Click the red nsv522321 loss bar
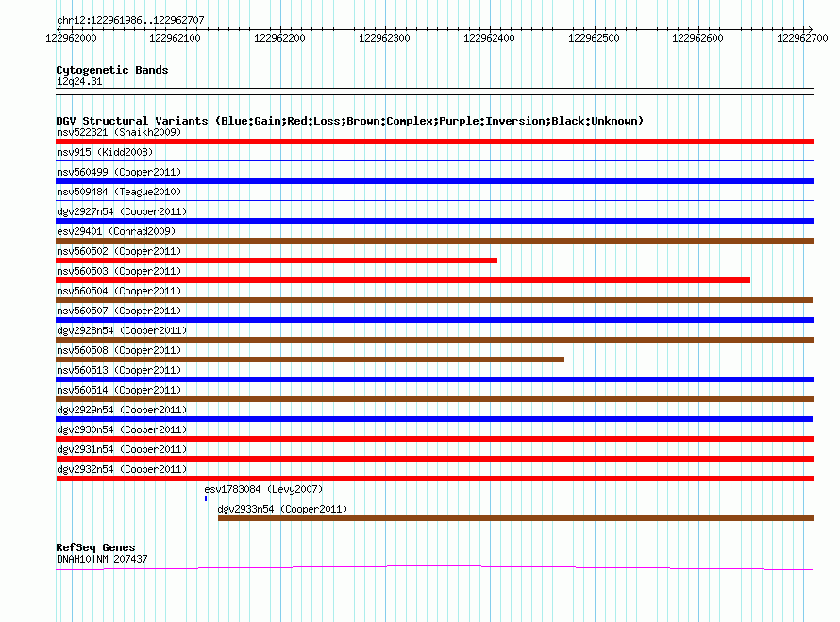 pos(434,142)
